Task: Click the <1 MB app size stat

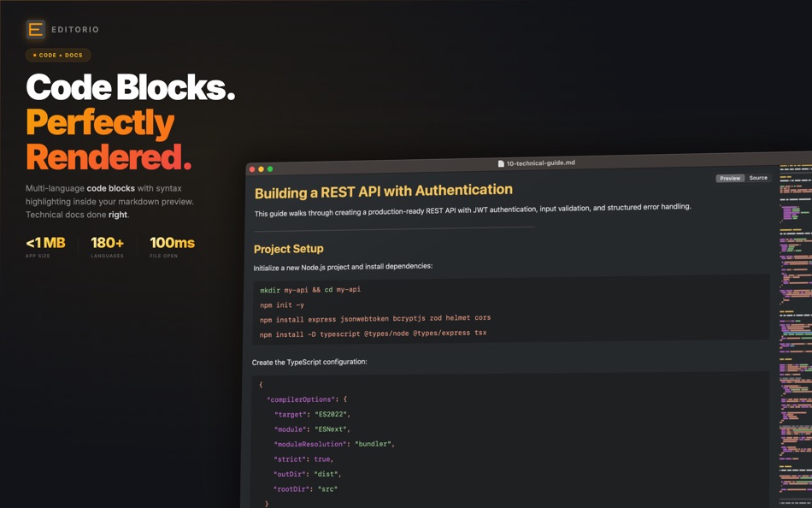Action: click(x=45, y=247)
